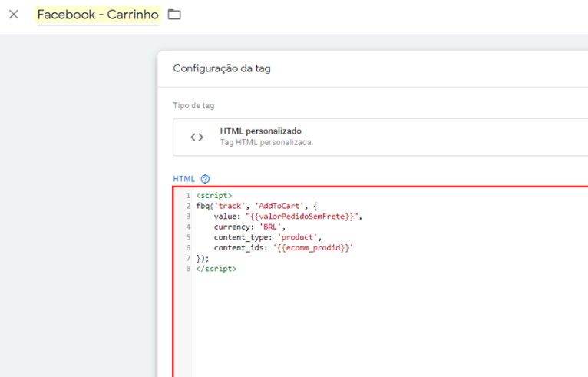Click line number 8 in the editor gutter
The height and width of the screenshot is (377, 588).
coord(188,269)
